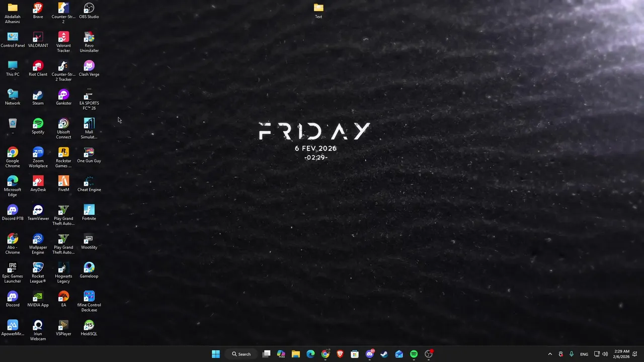This screenshot has height=362, width=644.
Task: Select the Rocket League desktop shortcut
Action: (x=38, y=273)
